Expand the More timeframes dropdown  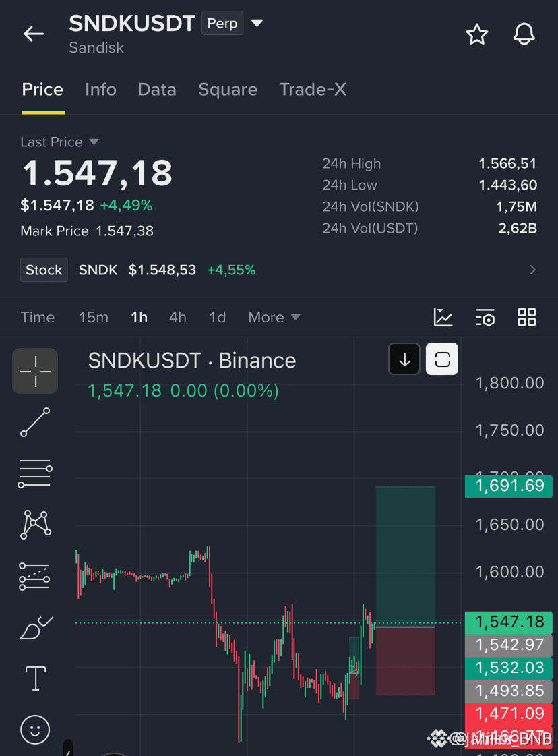coord(274,317)
